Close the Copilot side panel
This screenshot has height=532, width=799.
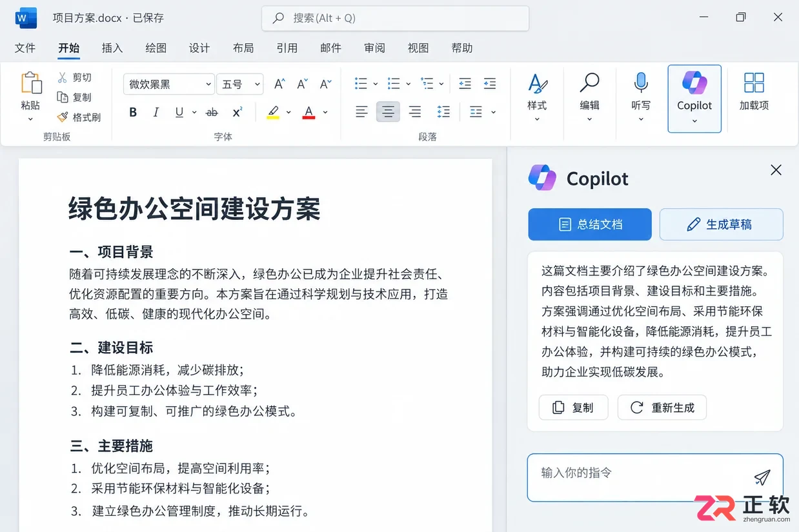click(776, 170)
